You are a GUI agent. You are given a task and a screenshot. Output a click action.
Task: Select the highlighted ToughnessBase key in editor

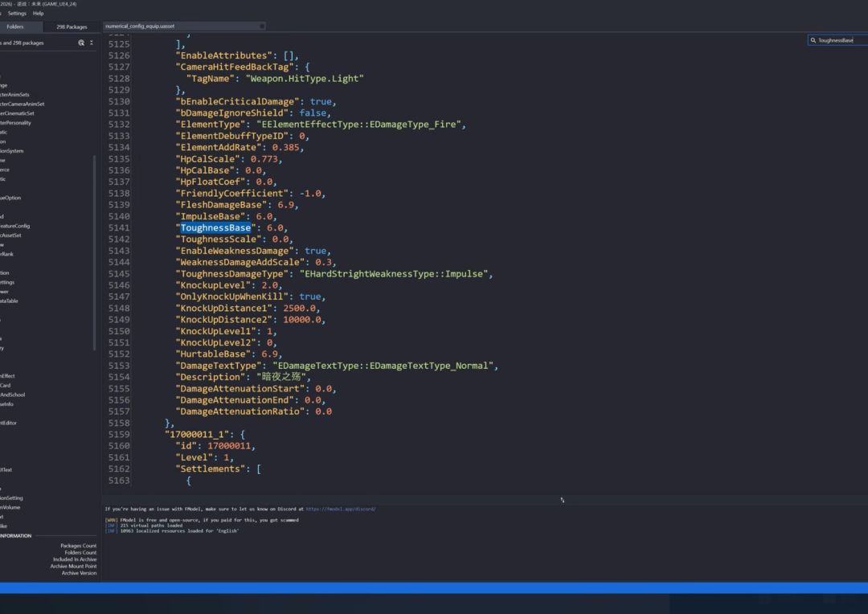[x=215, y=228]
